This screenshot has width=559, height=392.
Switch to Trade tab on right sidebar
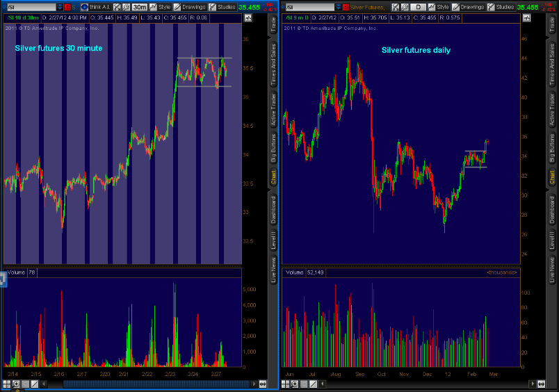(553, 25)
